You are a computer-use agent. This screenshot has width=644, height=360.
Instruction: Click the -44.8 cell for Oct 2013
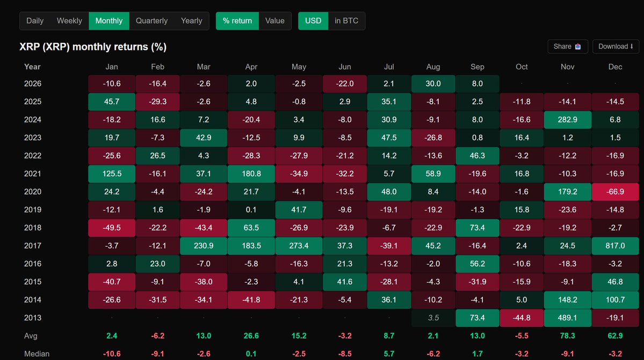(x=522, y=318)
